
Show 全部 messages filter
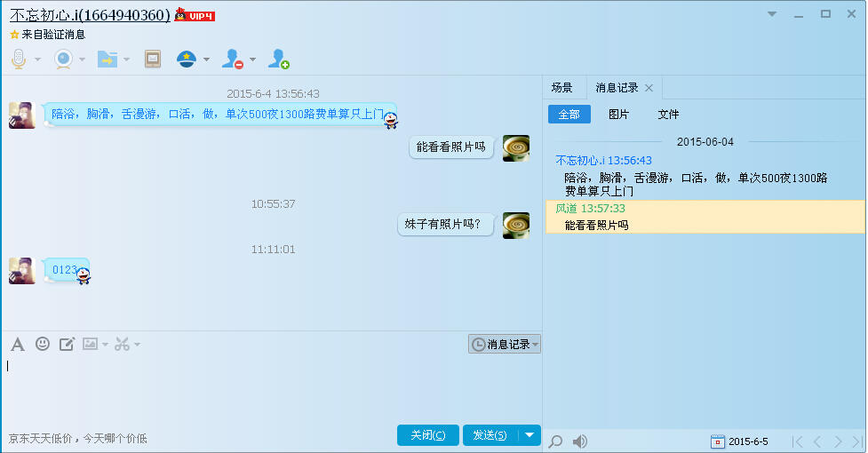pyautogui.click(x=569, y=115)
